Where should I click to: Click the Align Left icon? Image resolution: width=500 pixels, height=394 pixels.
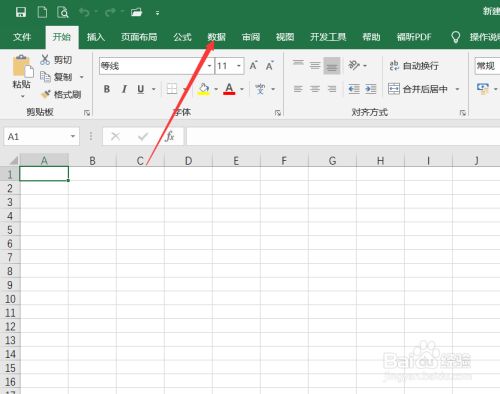[298, 89]
